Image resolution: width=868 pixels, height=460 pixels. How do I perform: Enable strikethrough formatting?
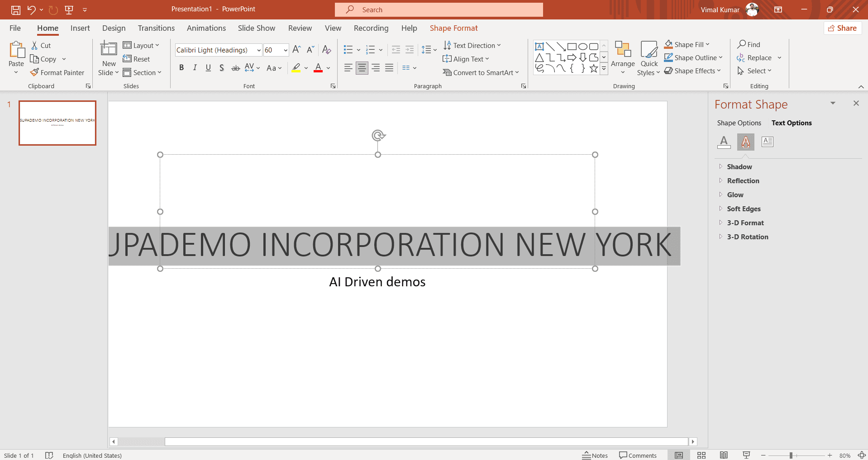[x=235, y=67]
